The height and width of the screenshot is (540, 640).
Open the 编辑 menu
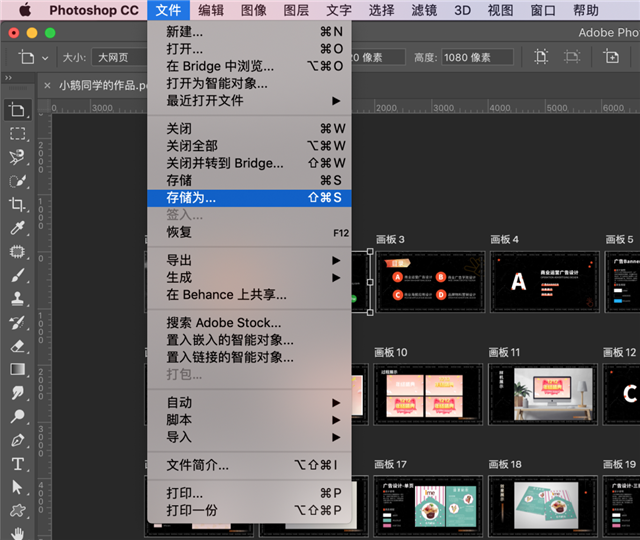tap(211, 10)
